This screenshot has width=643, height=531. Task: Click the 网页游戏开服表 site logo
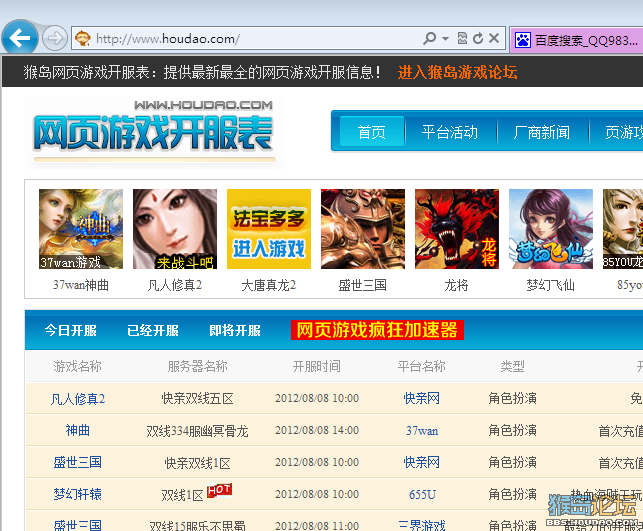pyautogui.click(x=153, y=131)
